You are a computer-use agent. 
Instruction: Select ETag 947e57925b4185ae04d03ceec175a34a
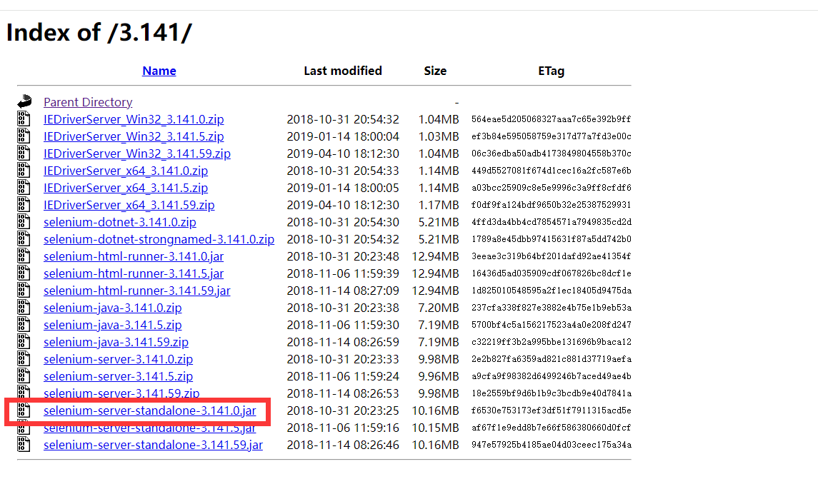(552, 445)
